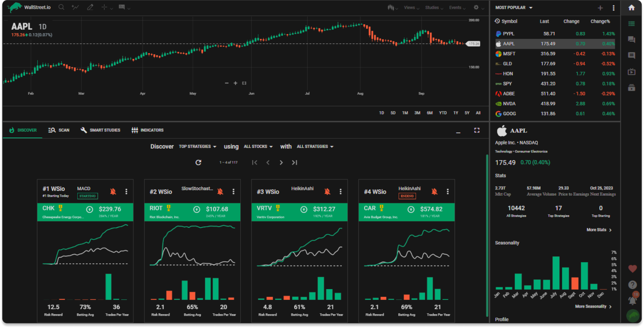Select the pencil drawing tool icon
Screen dimensions: 644x328
click(90, 7)
